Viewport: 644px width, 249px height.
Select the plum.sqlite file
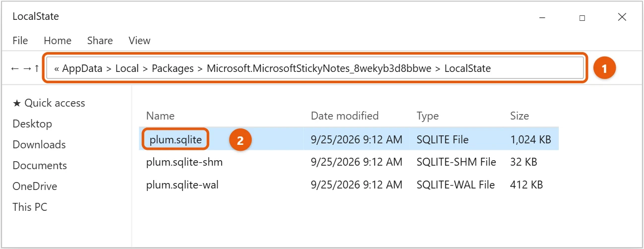point(176,140)
